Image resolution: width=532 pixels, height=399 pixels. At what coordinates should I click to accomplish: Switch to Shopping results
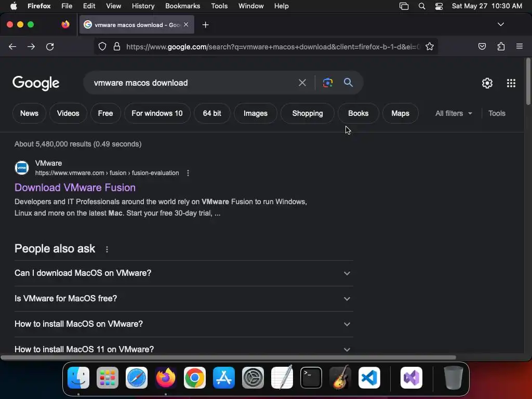pos(308,113)
